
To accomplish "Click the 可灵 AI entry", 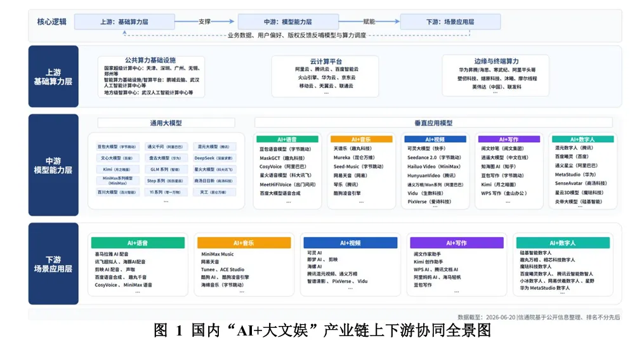I will 315,253.
